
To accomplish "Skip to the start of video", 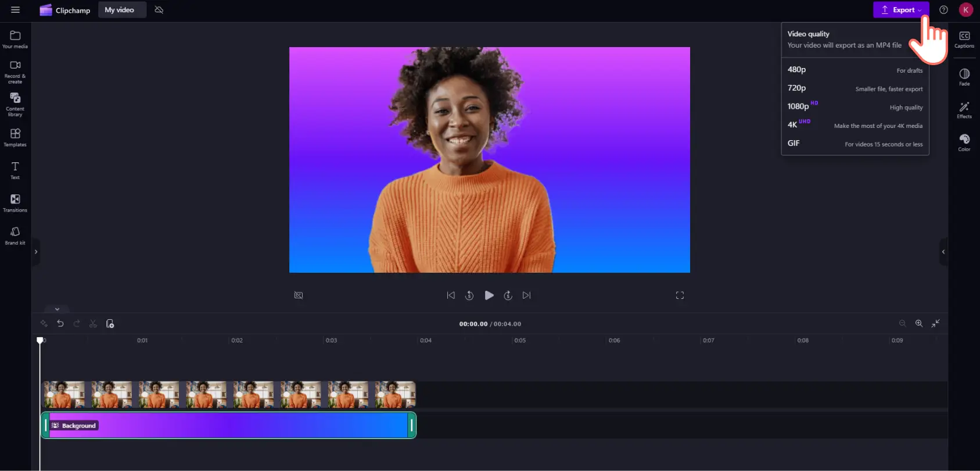I will click(451, 295).
